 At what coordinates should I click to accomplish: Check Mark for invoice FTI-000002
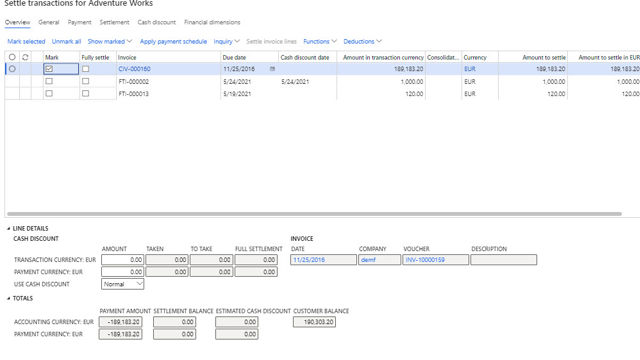pyautogui.click(x=49, y=81)
